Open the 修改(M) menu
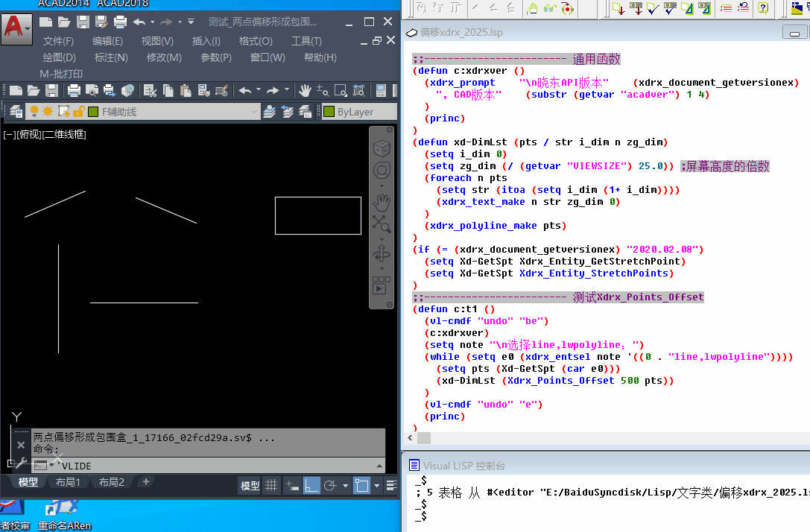Screen dimensions: 810x532 (x=164, y=57)
